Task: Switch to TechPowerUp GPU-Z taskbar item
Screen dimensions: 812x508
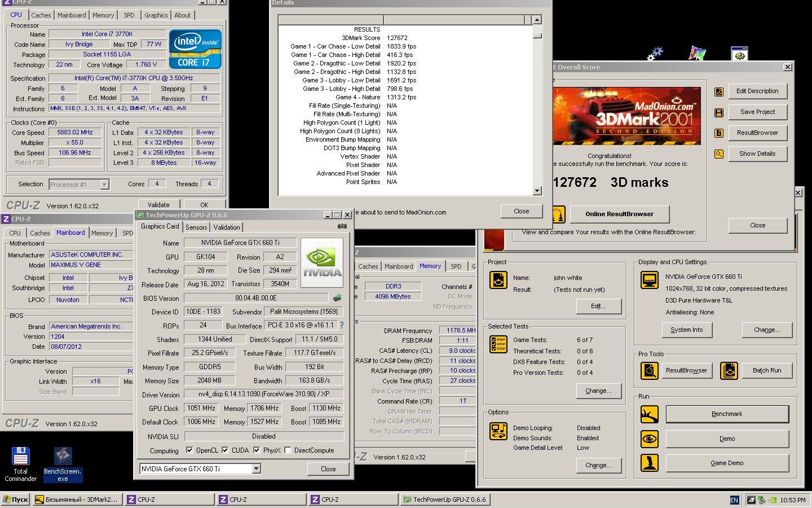Action: tap(445, 500)
